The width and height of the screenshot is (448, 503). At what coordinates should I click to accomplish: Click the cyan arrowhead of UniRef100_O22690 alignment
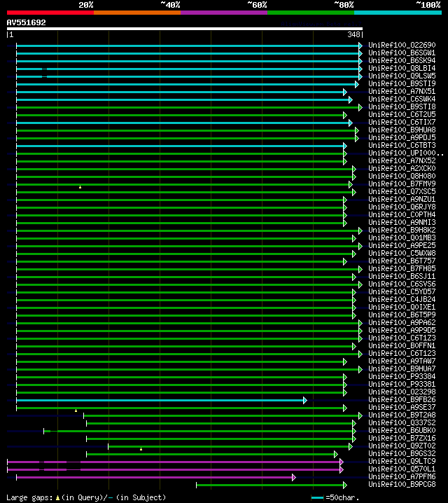coord(360,46)
